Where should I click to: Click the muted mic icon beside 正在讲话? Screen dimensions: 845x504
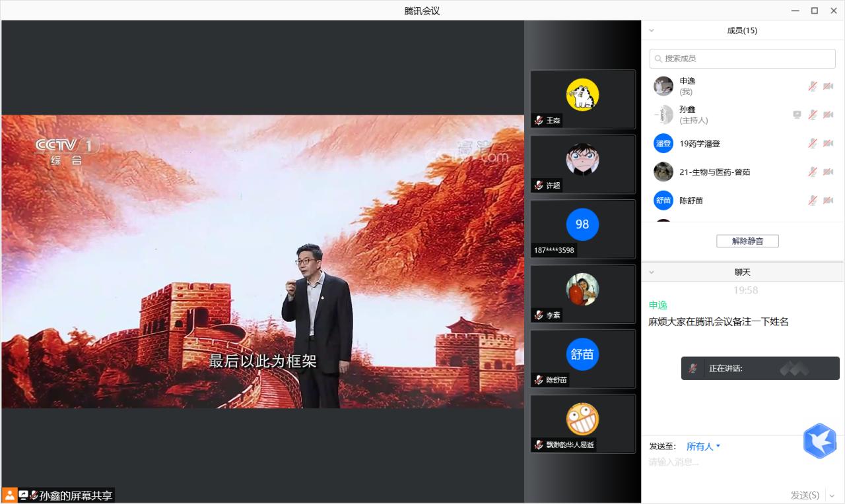[x=693, y=368]
